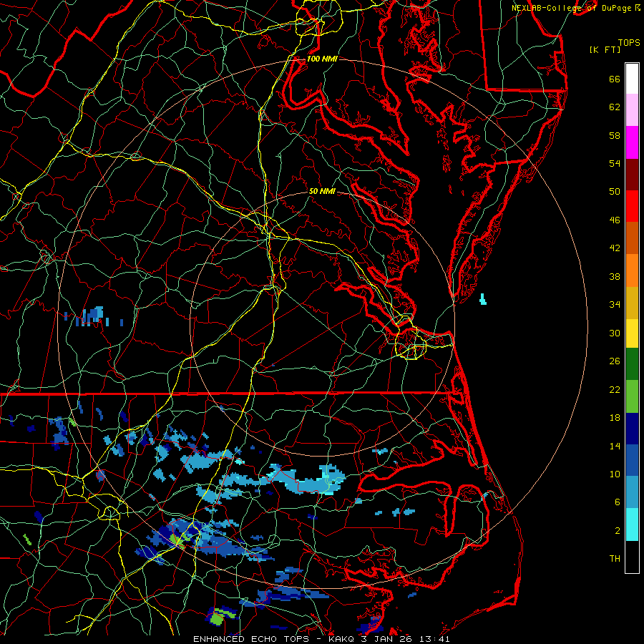Click the 38 legend value
The image size is (644, 644).
point(615,276)
